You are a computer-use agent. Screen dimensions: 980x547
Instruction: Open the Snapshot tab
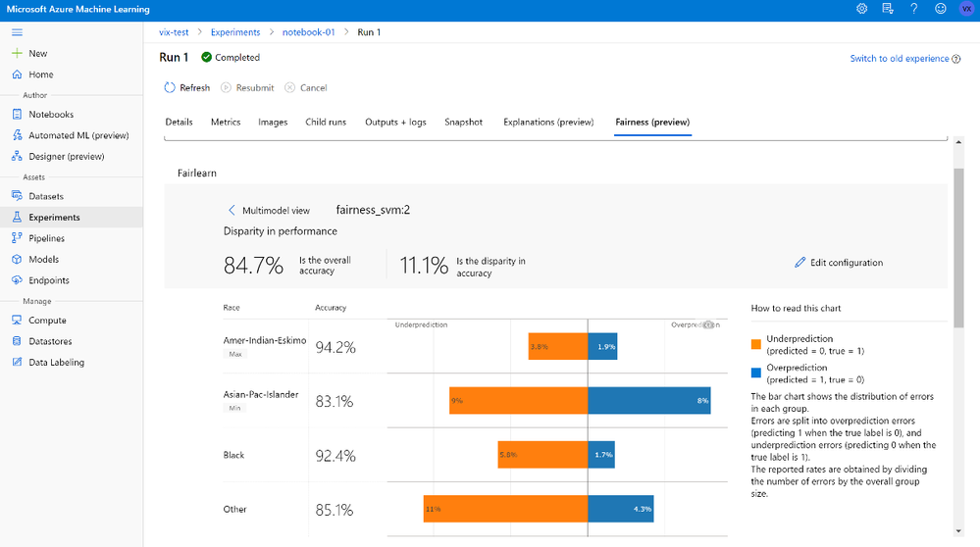464,123
